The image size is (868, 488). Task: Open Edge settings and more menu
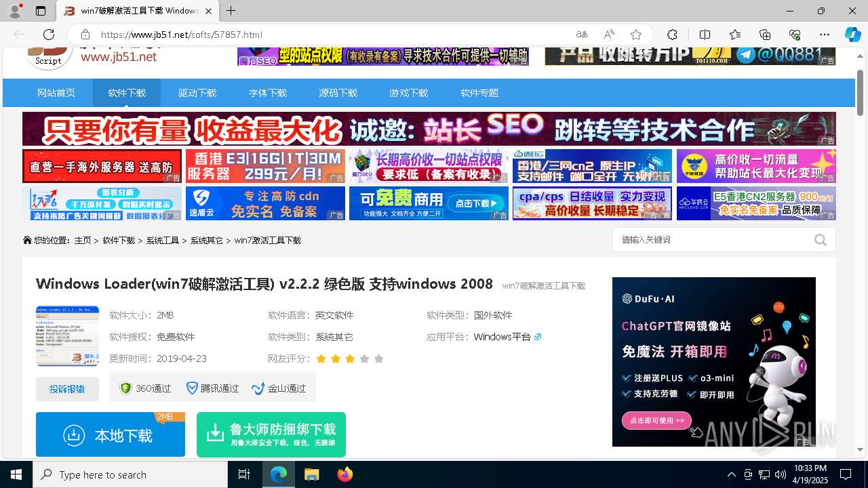(825, 35)
